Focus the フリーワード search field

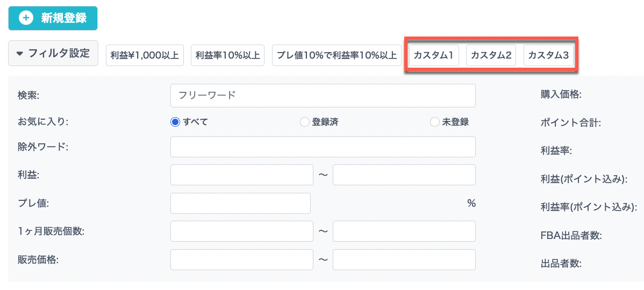coord(323,96)
